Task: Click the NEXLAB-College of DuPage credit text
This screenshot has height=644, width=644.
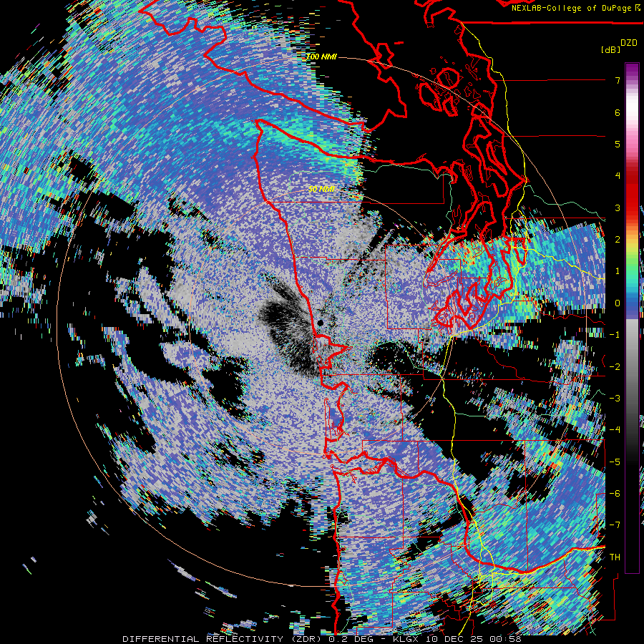Action: point(572,8)
